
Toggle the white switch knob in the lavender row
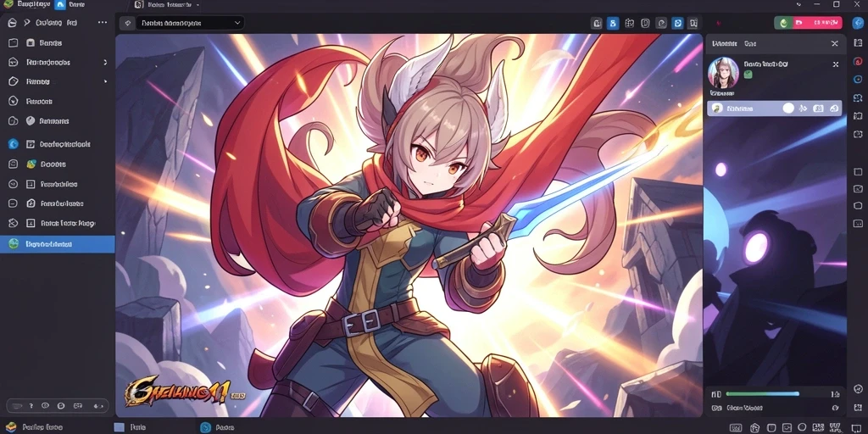point(788,108)
